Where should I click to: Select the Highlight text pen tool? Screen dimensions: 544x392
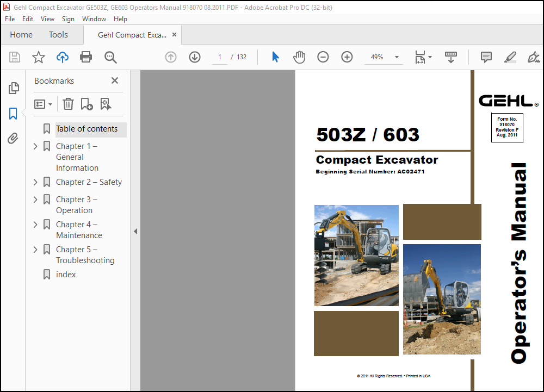pyautogui.click(x=510, y=57)
